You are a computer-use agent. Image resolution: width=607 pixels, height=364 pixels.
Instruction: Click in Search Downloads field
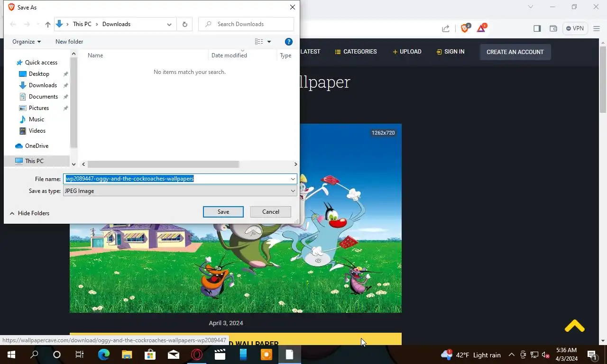[x=246, y=24]
